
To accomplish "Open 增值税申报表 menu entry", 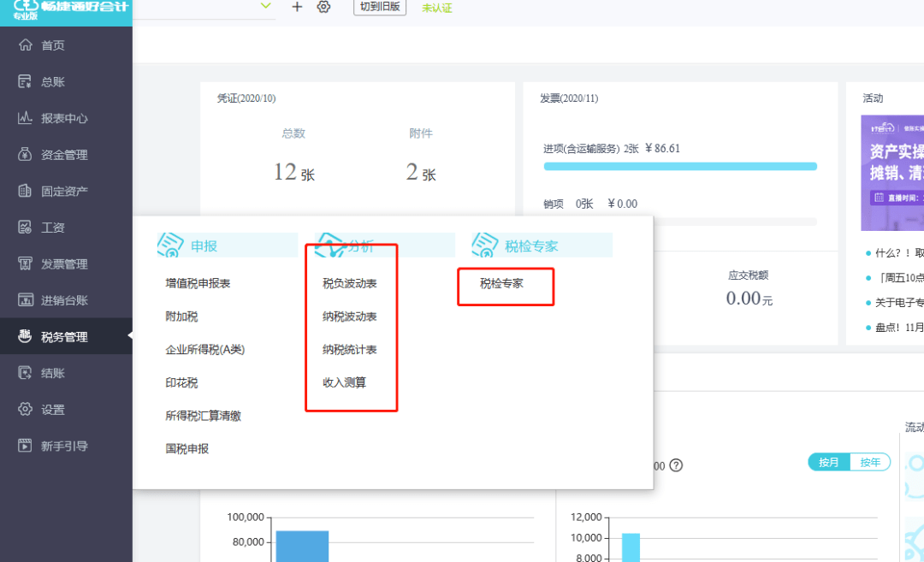I will pyautogui.click(x=198, y=283).
